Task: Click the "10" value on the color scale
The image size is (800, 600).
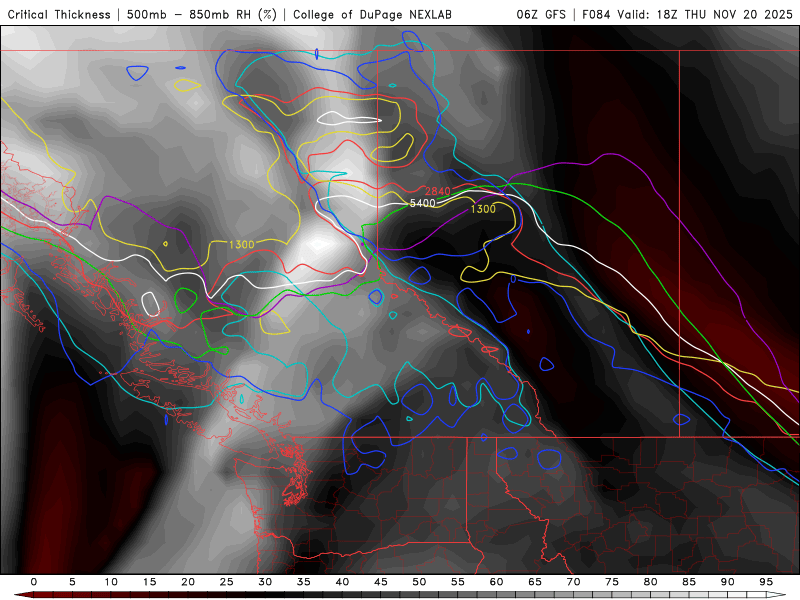Action: 111,582
